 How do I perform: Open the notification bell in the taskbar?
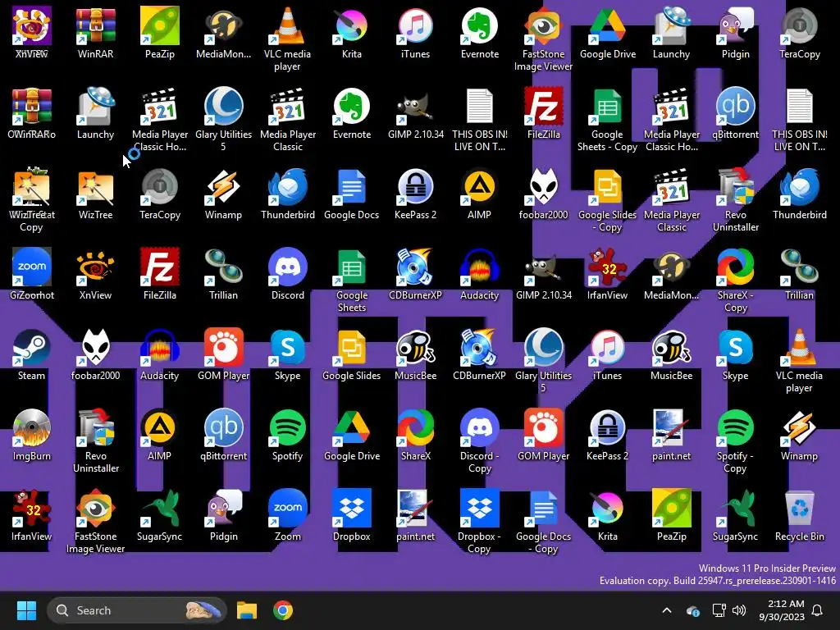[818, 610]
